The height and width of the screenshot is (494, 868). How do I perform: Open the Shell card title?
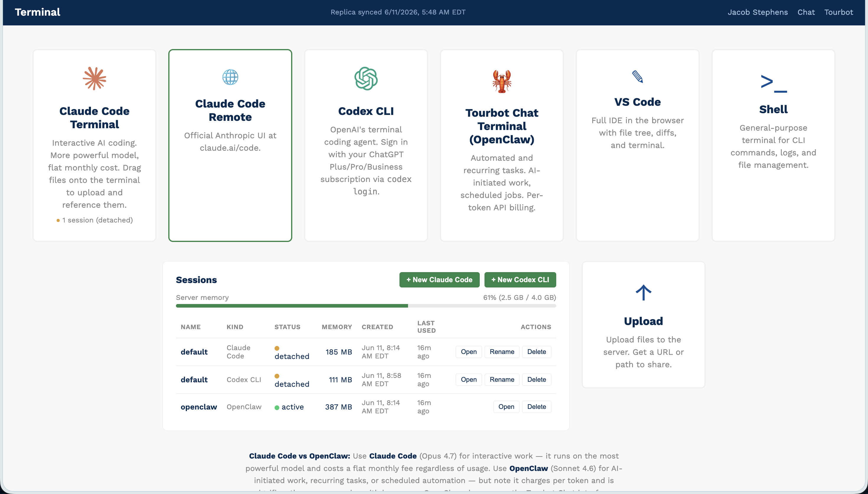[x=774, y=109]
